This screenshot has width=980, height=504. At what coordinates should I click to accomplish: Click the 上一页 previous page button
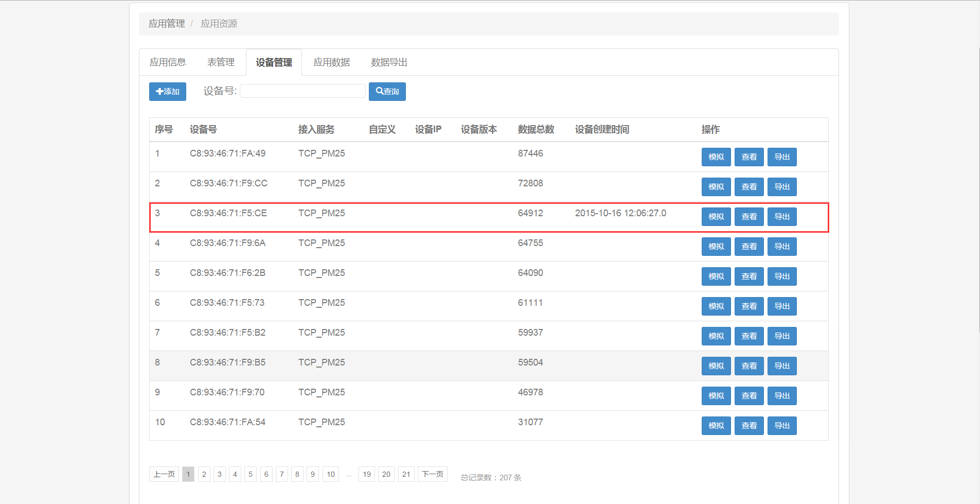(164, 474)
